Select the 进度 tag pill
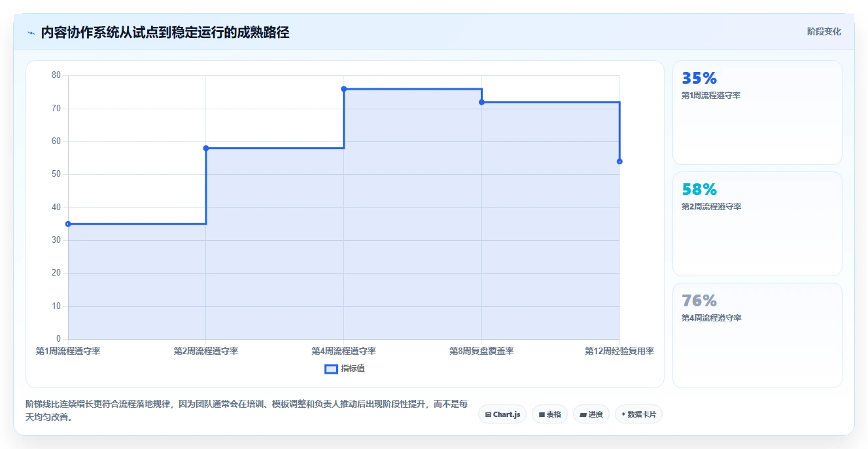868x449 pixels. pos(591,414)
